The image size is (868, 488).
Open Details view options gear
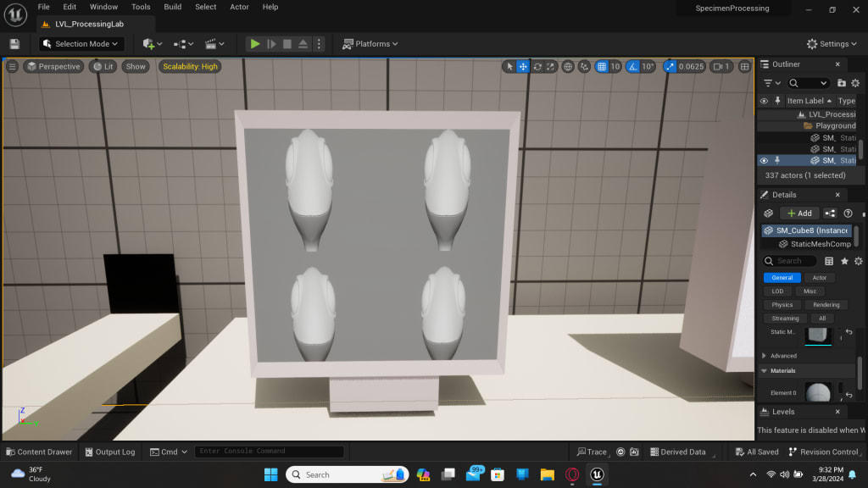click(x=858, y=261)
